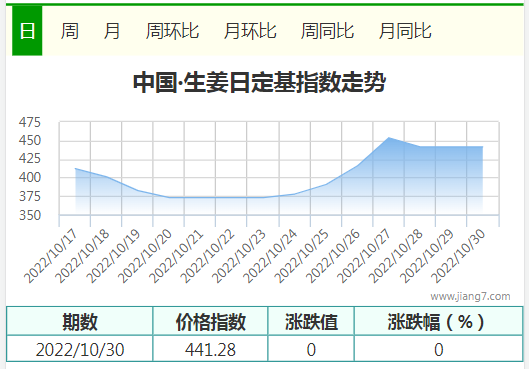Screen dimensions: 529x369
Task: Click the 涨跌值 column header
Action: pyautogui.click(x=311, y=321)
